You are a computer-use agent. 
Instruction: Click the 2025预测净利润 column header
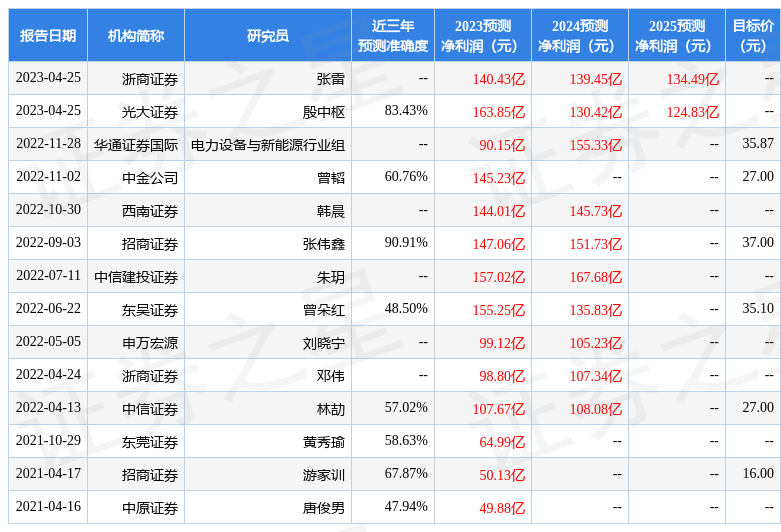point(677,36)
